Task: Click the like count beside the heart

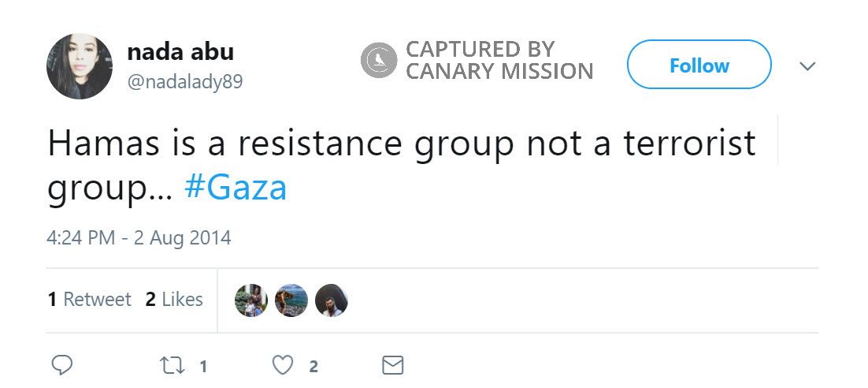Action: [313, 366]
